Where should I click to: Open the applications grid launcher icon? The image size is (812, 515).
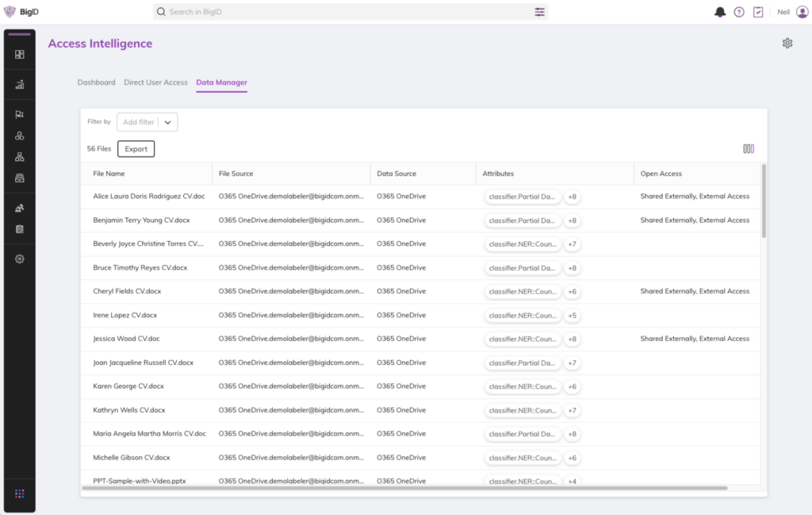(20, 494)
